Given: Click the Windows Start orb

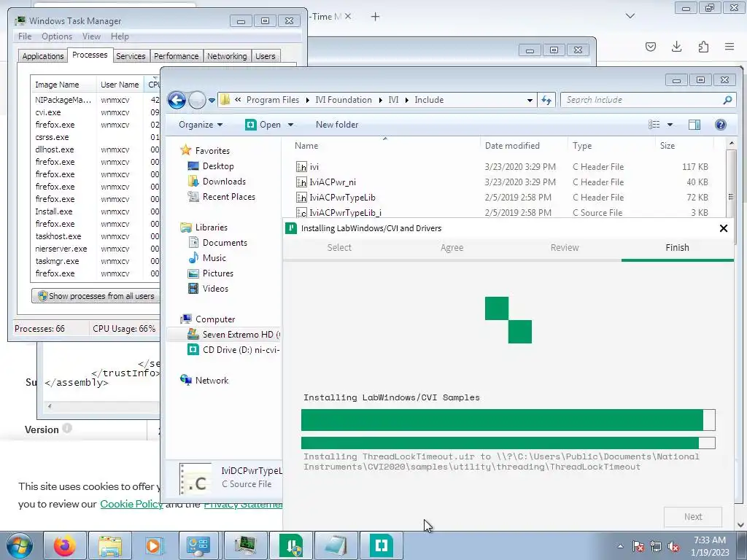Looking at the screenshot, I should point(20,545).
